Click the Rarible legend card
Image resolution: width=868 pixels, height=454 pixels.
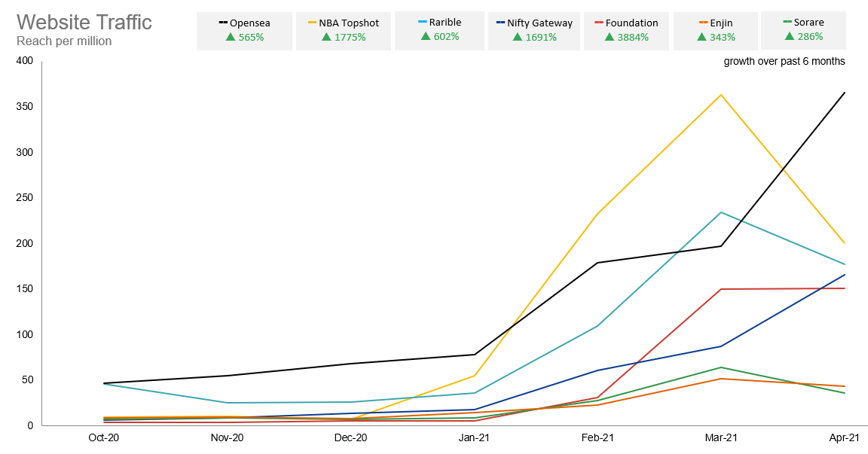pos(439,31)
